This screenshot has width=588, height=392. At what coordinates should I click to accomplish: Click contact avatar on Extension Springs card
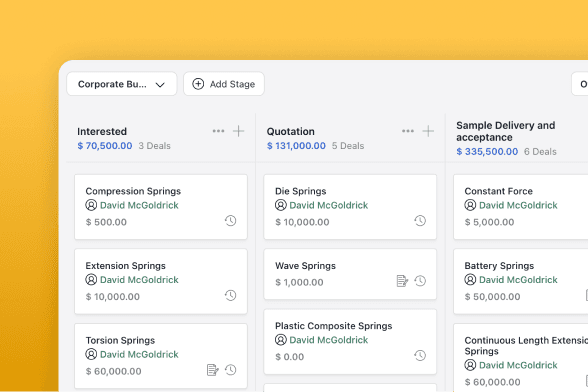click(x=91, y=279)
